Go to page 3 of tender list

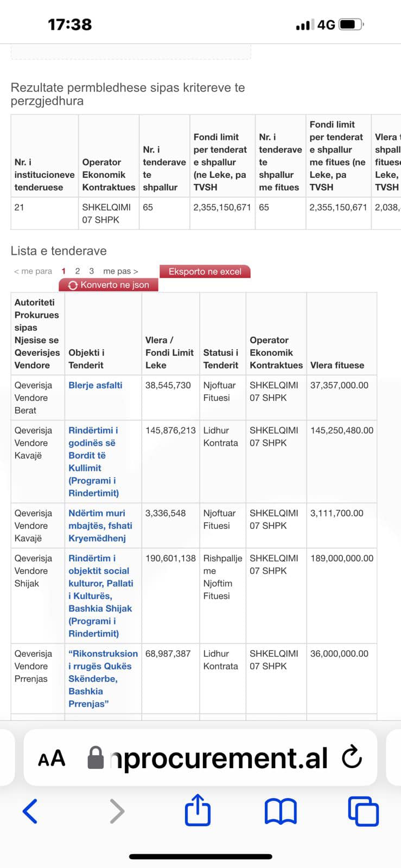pyautogui.click(x=92, y=271)
